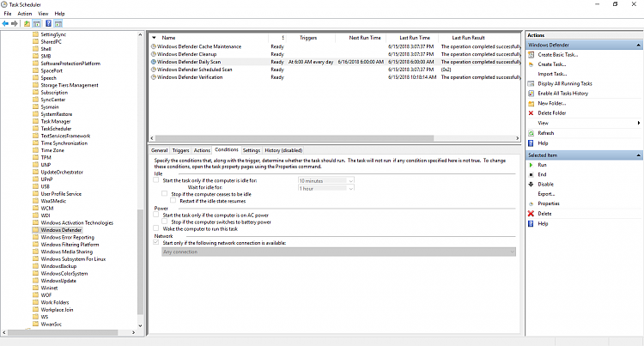
Task: Open the '1 hour' wait for idle dropdown
Action: (326, 188)
